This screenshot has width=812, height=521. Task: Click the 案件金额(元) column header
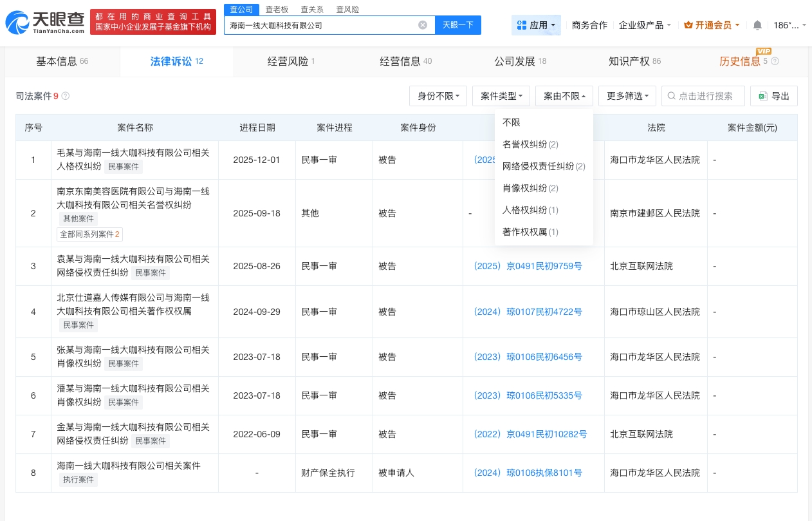[x=752, y=128]
